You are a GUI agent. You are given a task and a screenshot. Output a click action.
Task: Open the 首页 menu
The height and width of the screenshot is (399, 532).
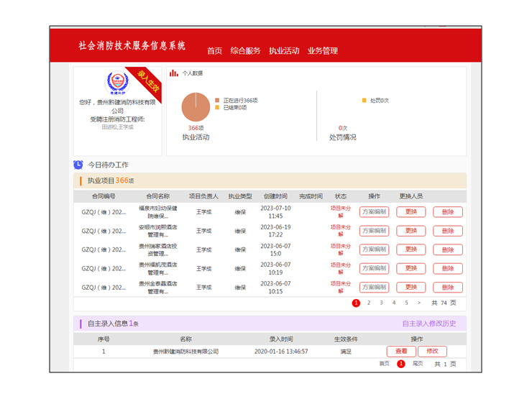click(214, 51)
